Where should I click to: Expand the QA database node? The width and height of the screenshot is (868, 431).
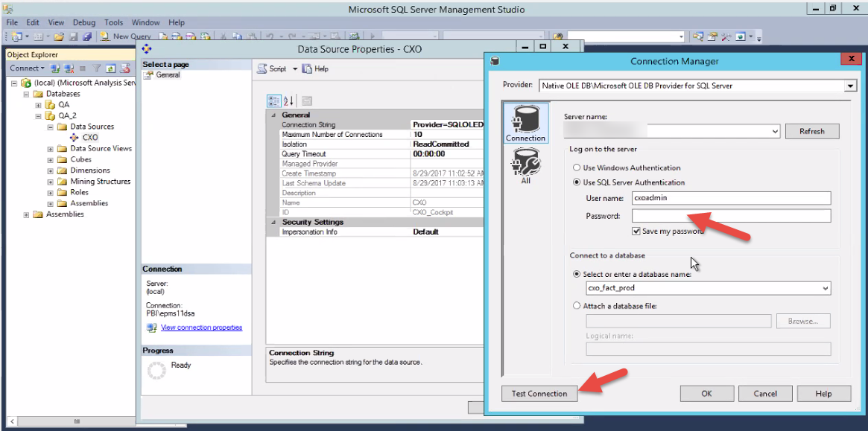pos(38,104)
